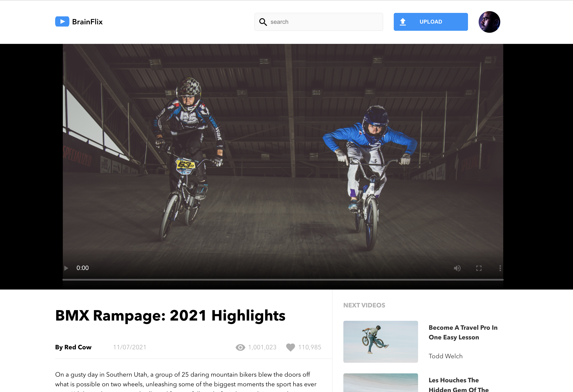Screen dimensions: 573x392
Task: Click the upload arrow icon
Action: 403,22
